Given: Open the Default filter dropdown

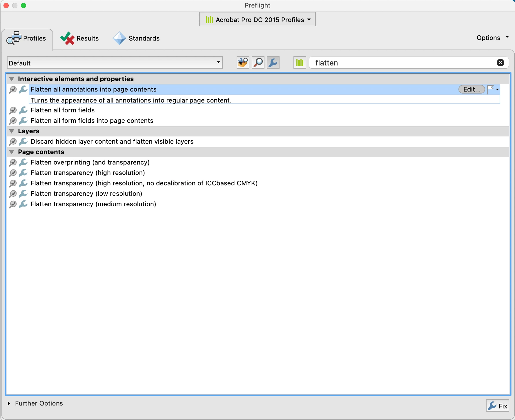Looking at the screenshot, I should pyautogui.click(x=115, y=63).
